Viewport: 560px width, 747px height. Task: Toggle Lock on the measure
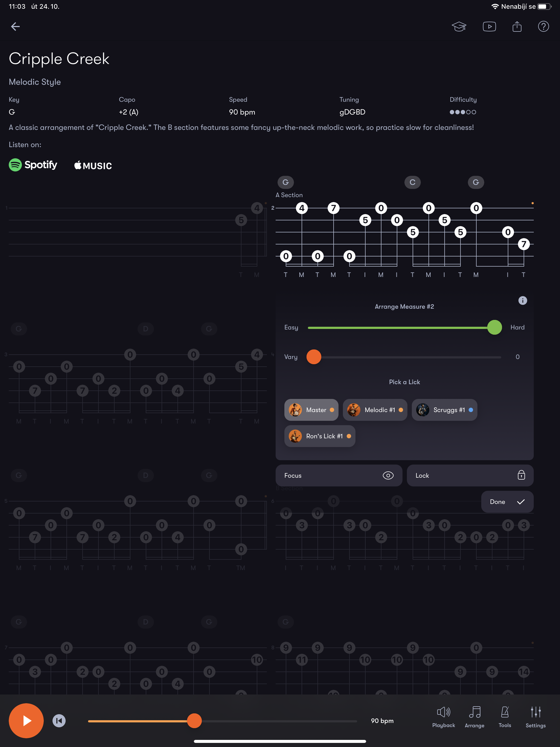point(470,475)
